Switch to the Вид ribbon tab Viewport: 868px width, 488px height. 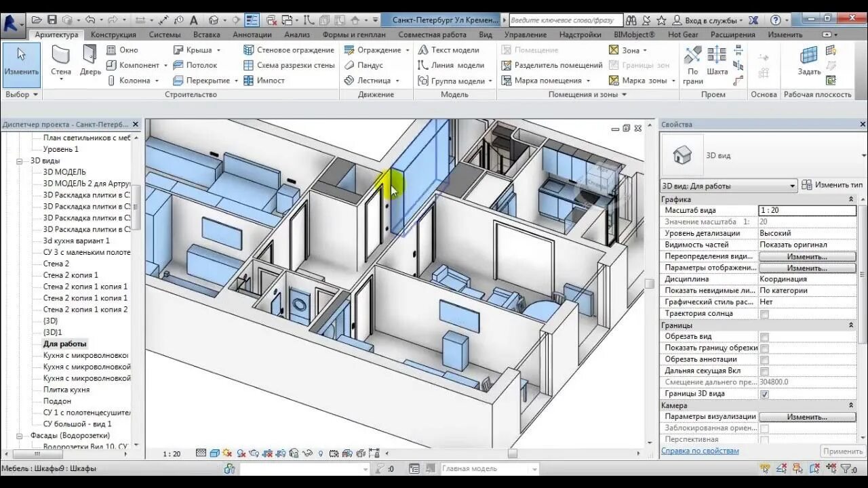point(486,35)
